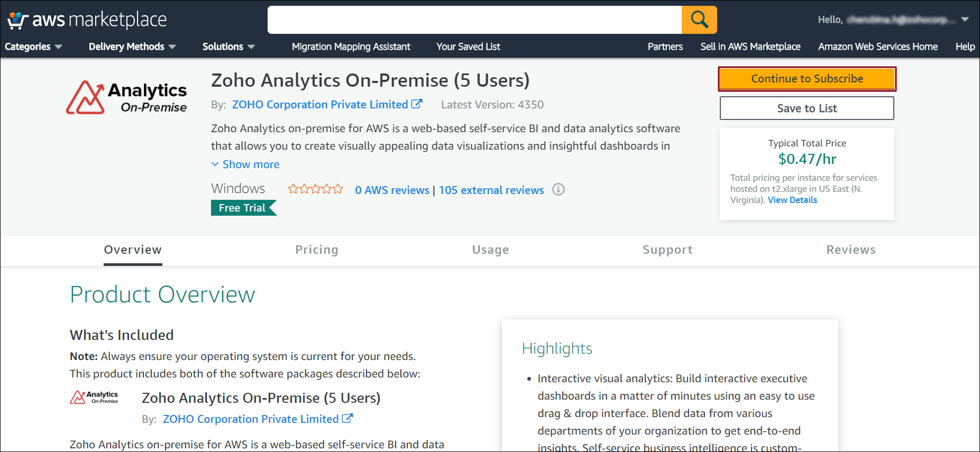980x452 pixels.
Task: Click the Save to List button
Action: pyautogui.click(x=807, y=108)
